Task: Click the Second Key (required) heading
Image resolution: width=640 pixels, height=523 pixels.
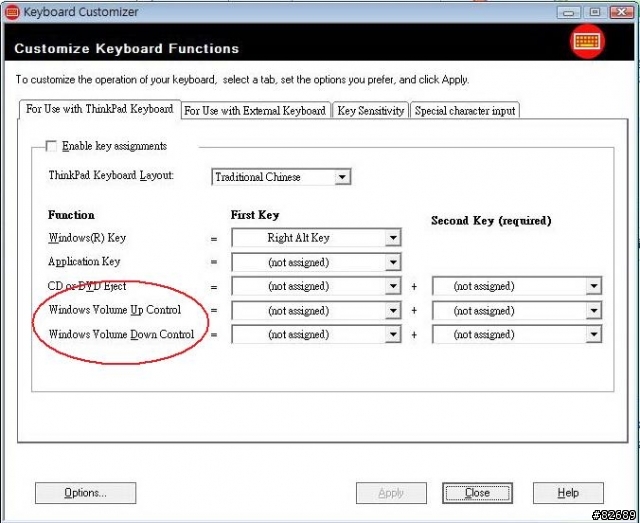Action: 491,221
